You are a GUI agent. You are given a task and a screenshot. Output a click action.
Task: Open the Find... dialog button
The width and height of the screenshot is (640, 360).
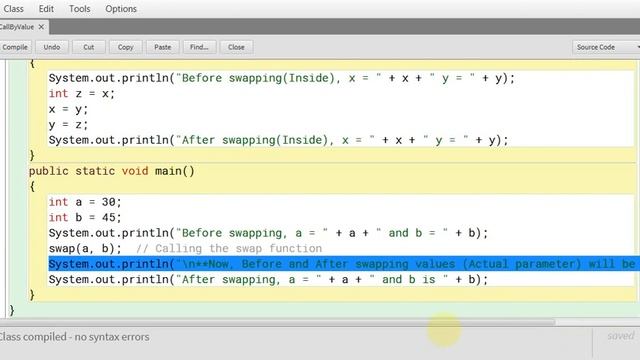(x=199, y=47)
